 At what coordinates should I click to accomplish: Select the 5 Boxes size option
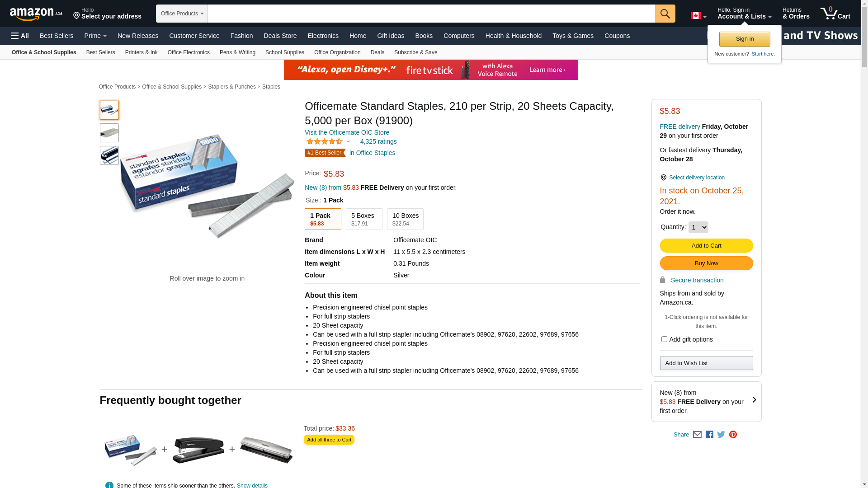[364, 219]
